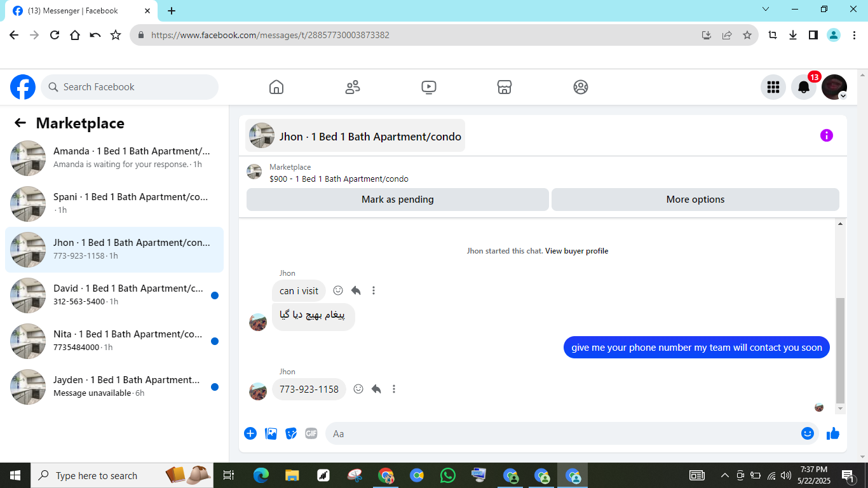Open Task View on the taskbar
This screenshot has height=488, width=868.
(x=229, y=475)
